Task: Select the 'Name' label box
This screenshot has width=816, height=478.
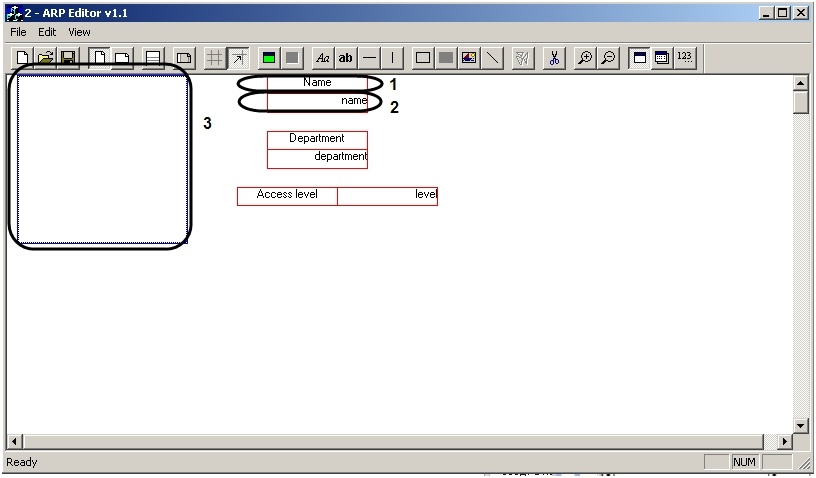Action: pyautogui.click(x=317, y=84)
